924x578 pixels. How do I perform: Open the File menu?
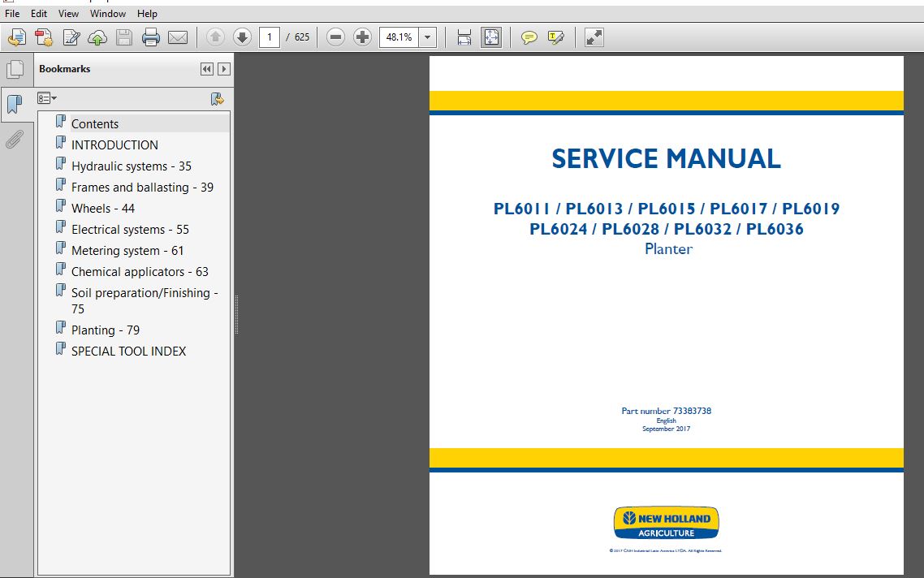point(12,14)
